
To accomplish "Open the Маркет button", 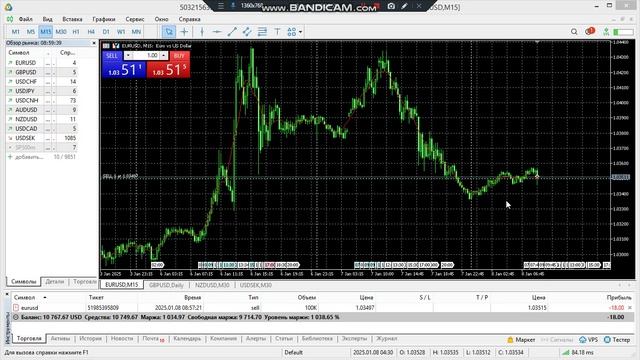I will [x=521, y=340].
